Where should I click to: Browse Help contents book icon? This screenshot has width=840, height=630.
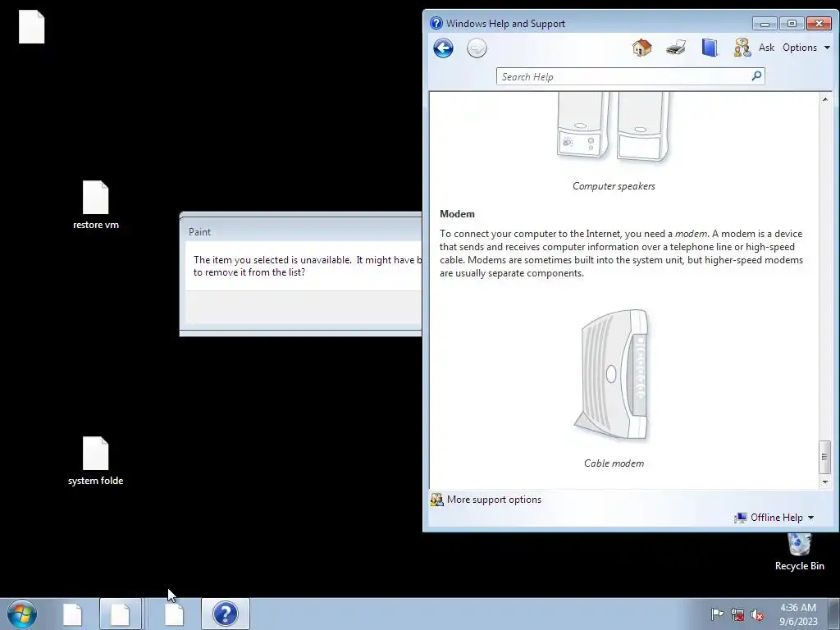click(x=710, y=48)
